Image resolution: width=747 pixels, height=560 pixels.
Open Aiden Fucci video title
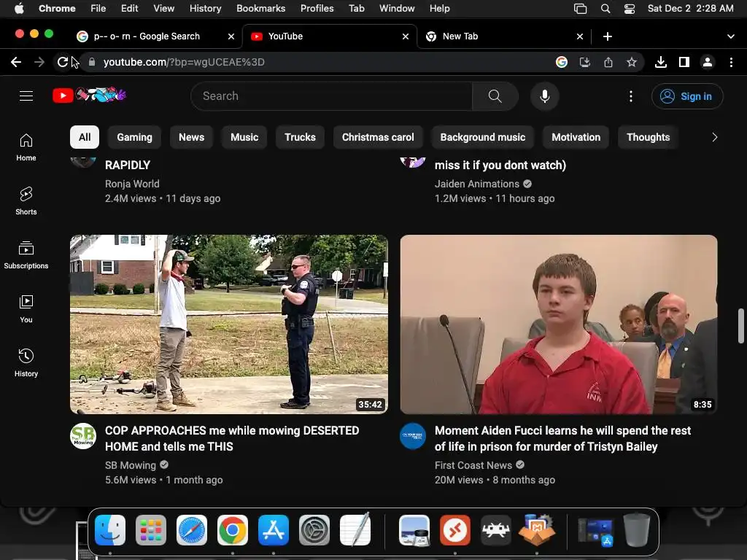[x=562, y=438]
